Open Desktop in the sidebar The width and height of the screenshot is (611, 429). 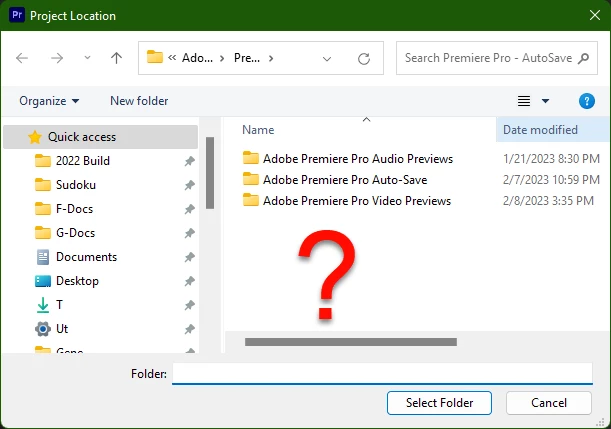pyautogui.click(x=77, y=281)
